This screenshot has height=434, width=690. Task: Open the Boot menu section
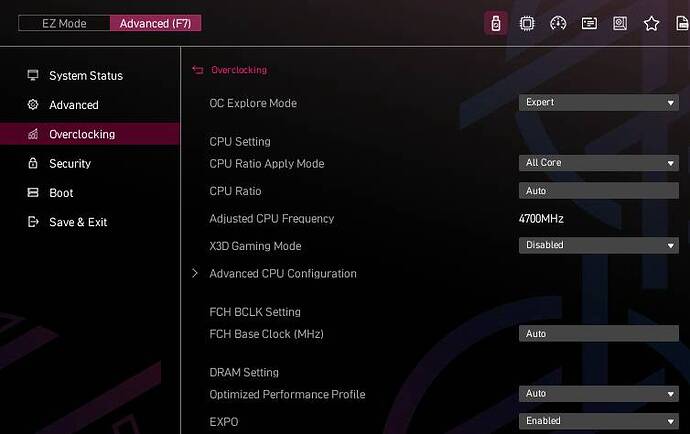coord(61,193)
